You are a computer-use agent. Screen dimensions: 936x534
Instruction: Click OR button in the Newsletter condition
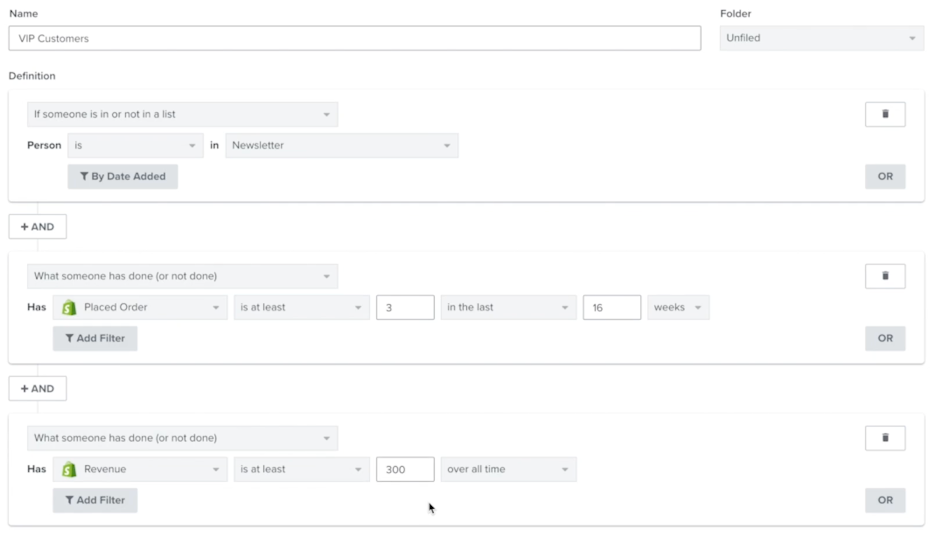coord(885,177)
